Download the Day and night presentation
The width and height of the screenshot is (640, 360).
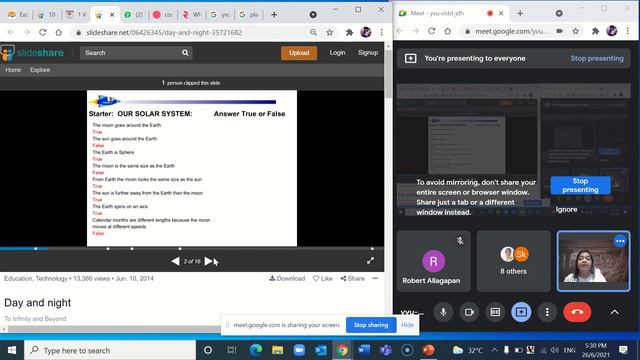287,278
